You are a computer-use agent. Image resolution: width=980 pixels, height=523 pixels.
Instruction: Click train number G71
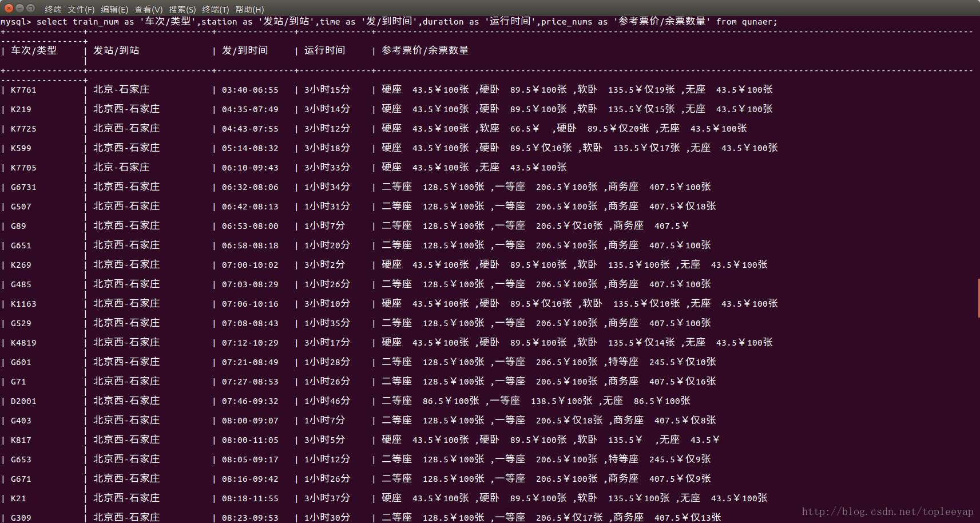pyautogui.click(x=18, y=382)
